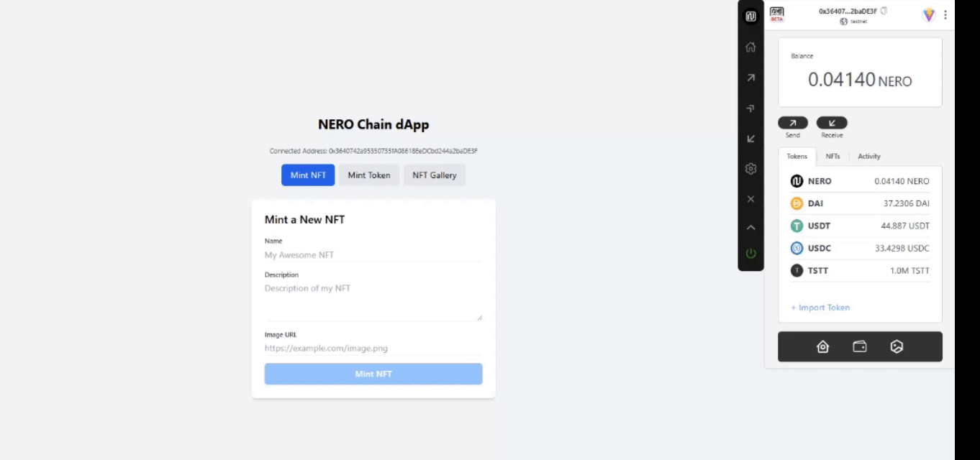
Task: Click the wallet icon in the bottom bar
Action: click(859, 346)
